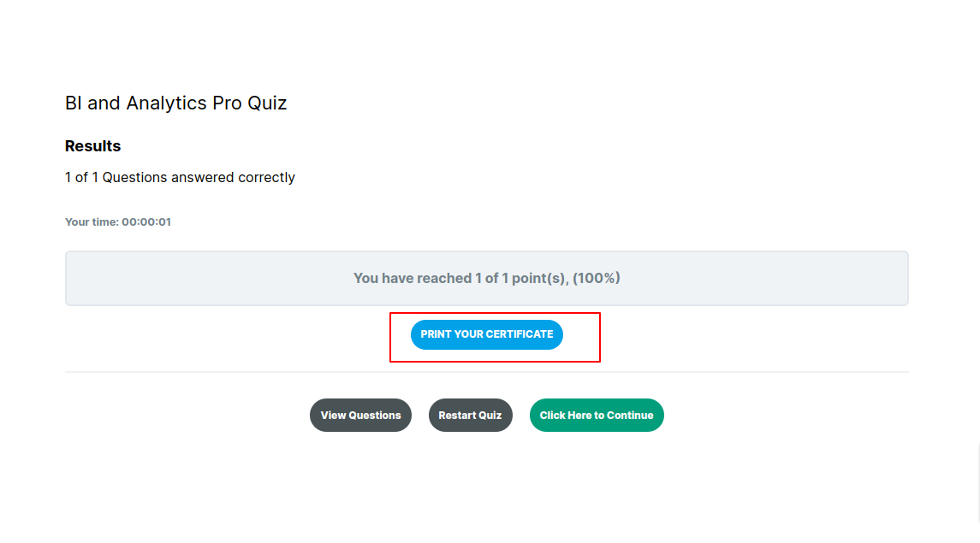Click the Results heading
Image resolution: width=980 pixels, height=543 pixels.
[x=92, y=146]
